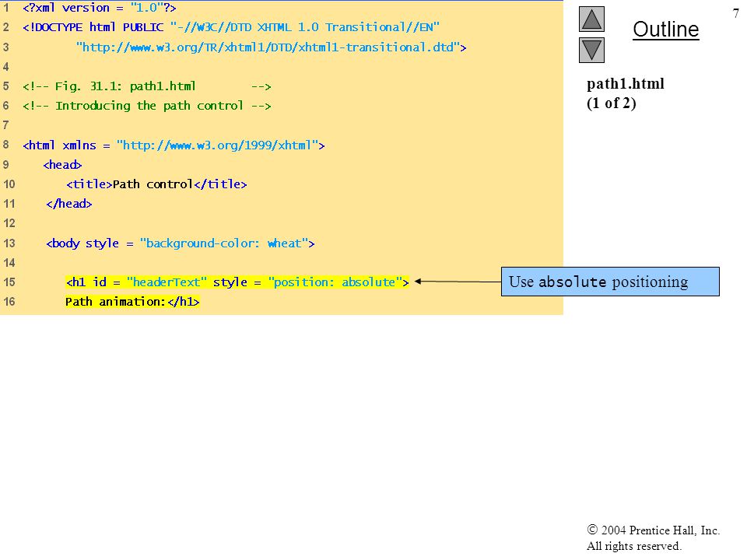The width and height of the screenshot is (747, 560).
Task: Click 'All rights reserved.' text
Action: pos(633,546)
